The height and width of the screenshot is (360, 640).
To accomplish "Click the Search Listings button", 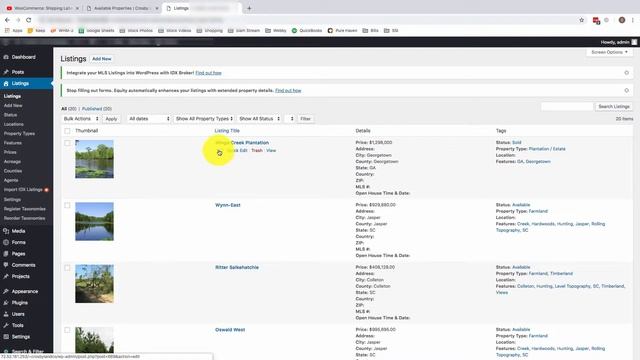I will pyautogui.click(x=614, y=107).
